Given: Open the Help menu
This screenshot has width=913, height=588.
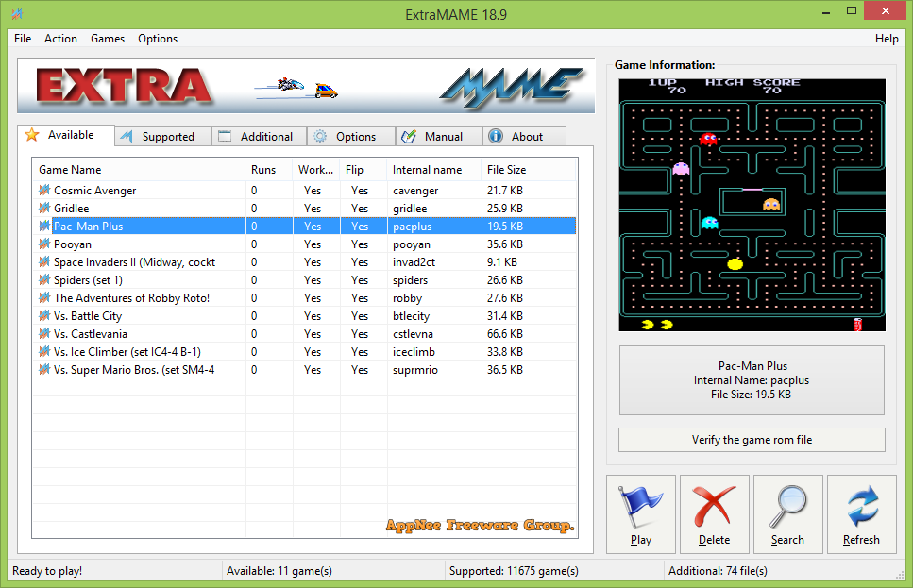Looking at the screenshot, I should (x=887, y=39).
